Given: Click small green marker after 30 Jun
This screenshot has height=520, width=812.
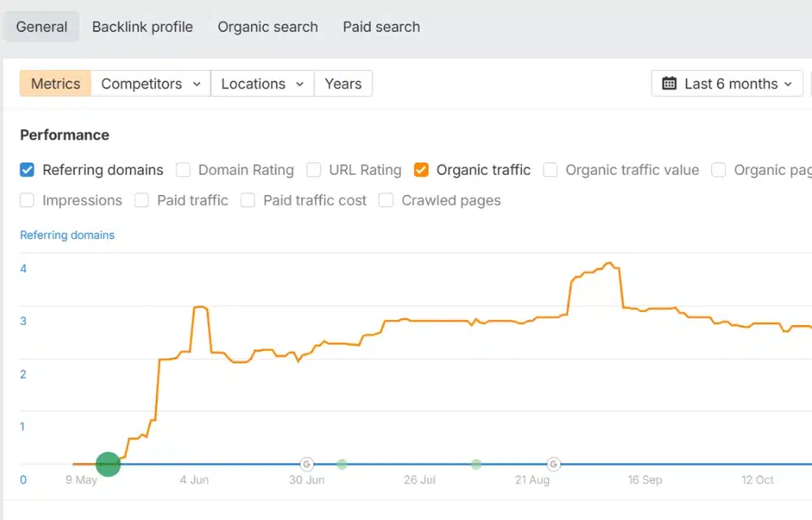Looking at the screenshot, I should point(342,464).
